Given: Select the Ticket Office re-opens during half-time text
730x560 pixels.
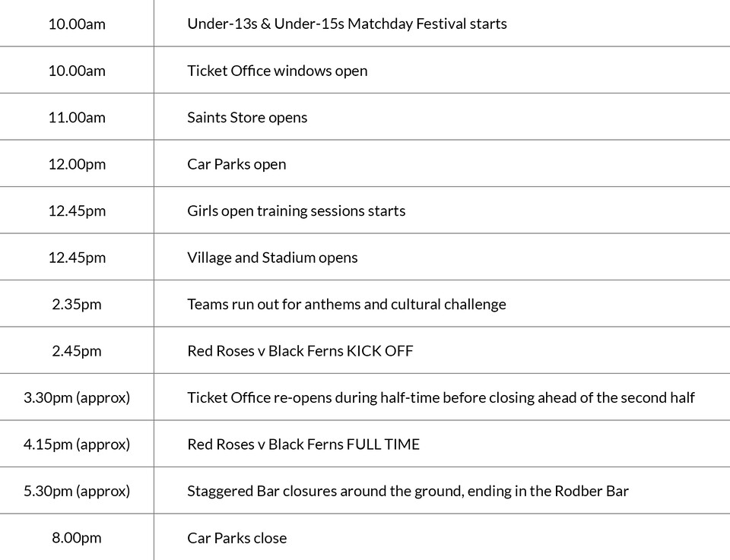Looking at the screenshot, I should tap(440, 398).
